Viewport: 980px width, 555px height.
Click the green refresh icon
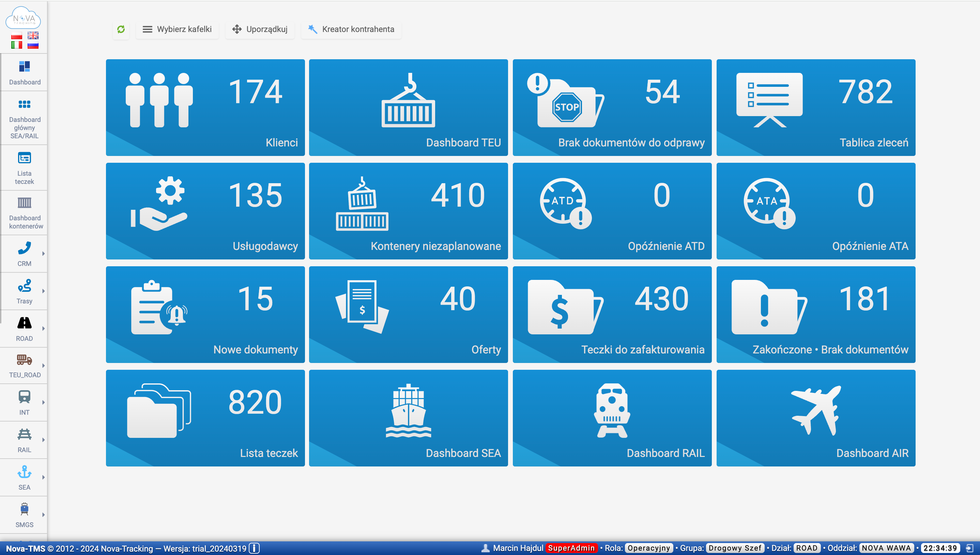121,29
